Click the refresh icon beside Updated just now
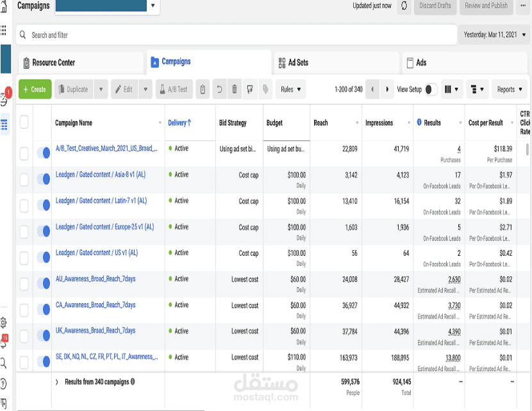 click(404, 6)
